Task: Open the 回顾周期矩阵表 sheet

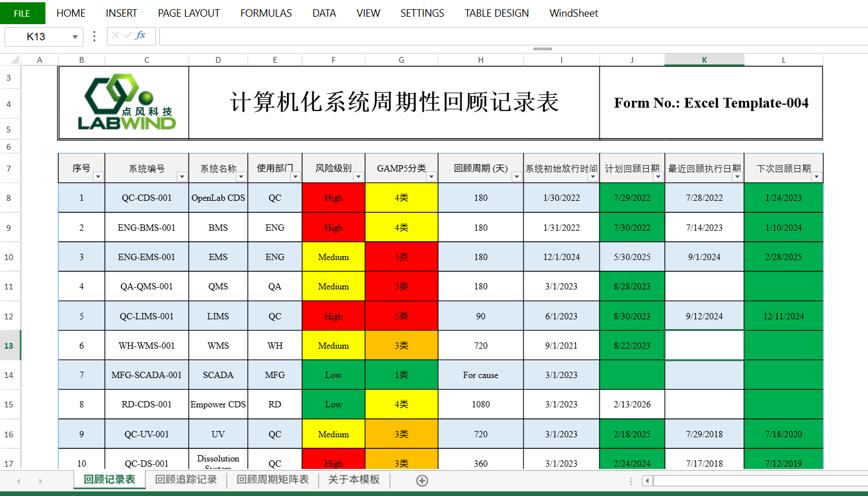Action: (273, 479)
